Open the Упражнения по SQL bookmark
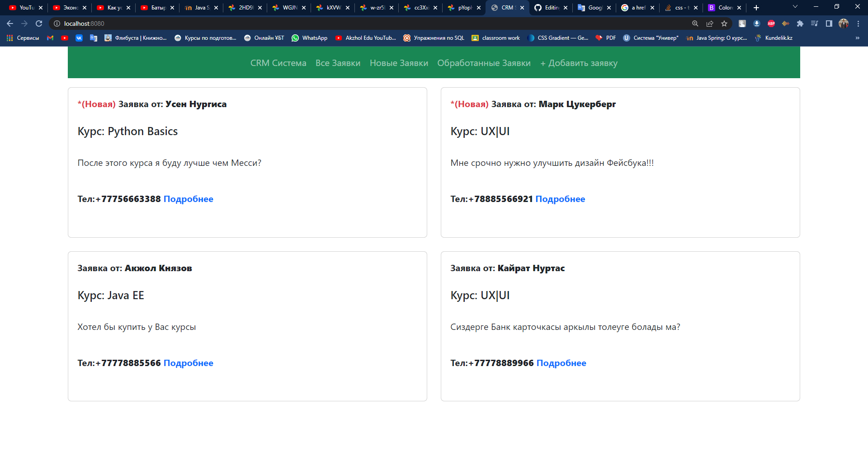868x470 pixels. click(x=434, y=38)
